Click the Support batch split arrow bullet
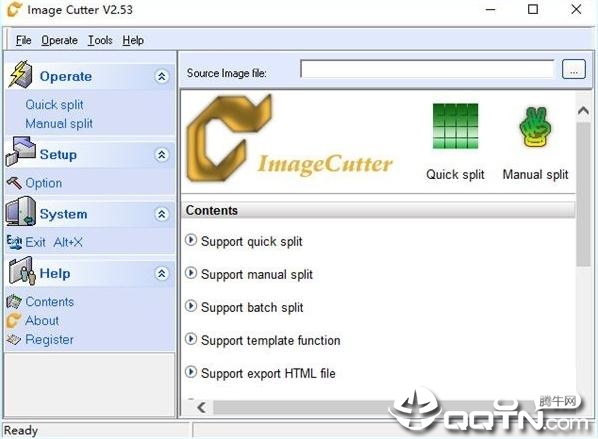The width and height of the screenshot is (598, 439). point(191,306)
